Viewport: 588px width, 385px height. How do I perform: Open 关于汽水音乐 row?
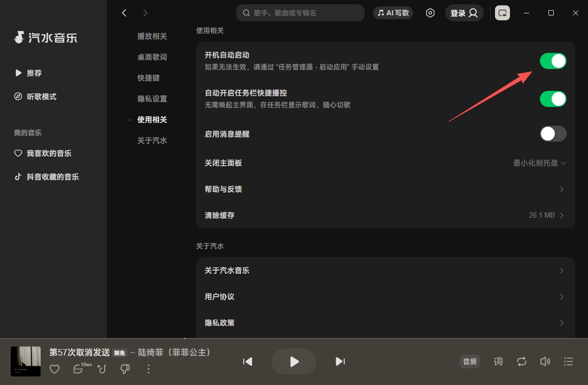[385, 271]
